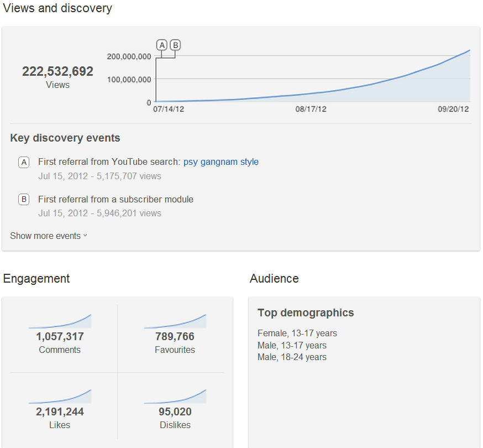Select the B badge in key discovery events
Image resolution: width=483 pixels, height=448 pixels.
coord(24,199)
